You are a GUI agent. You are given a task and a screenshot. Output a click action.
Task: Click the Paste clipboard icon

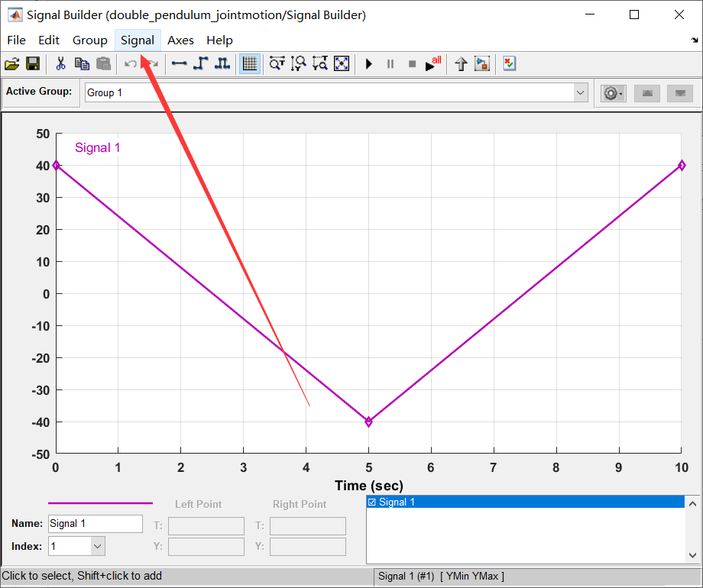point(104,64)
